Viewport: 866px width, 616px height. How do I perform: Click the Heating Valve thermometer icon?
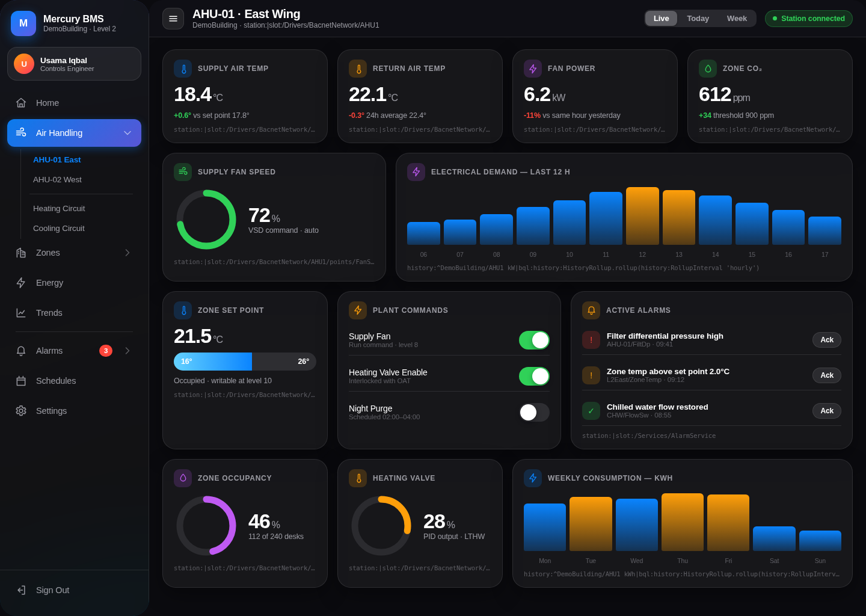[x=358, y=478]
